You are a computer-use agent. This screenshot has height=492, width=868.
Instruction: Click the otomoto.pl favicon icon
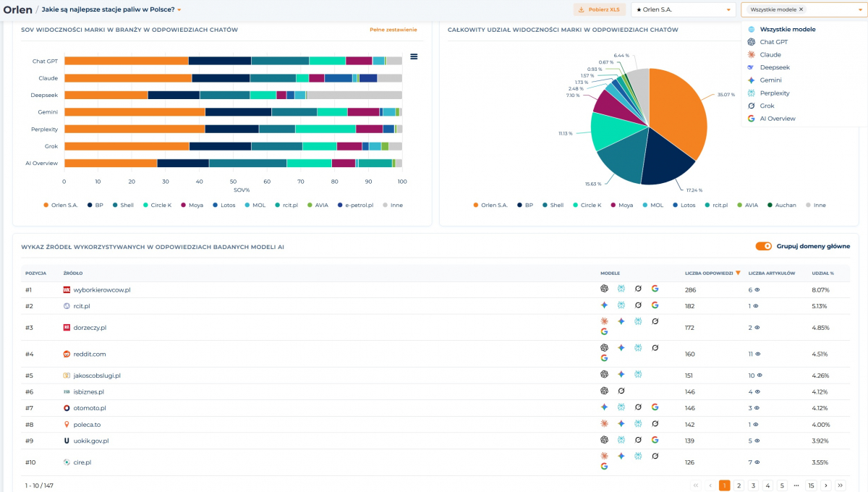point(67,408)
